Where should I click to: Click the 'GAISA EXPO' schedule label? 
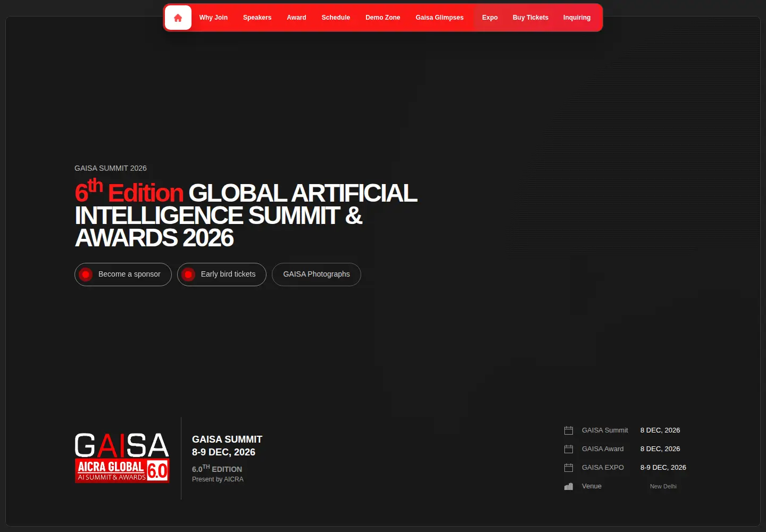point(603,468)
